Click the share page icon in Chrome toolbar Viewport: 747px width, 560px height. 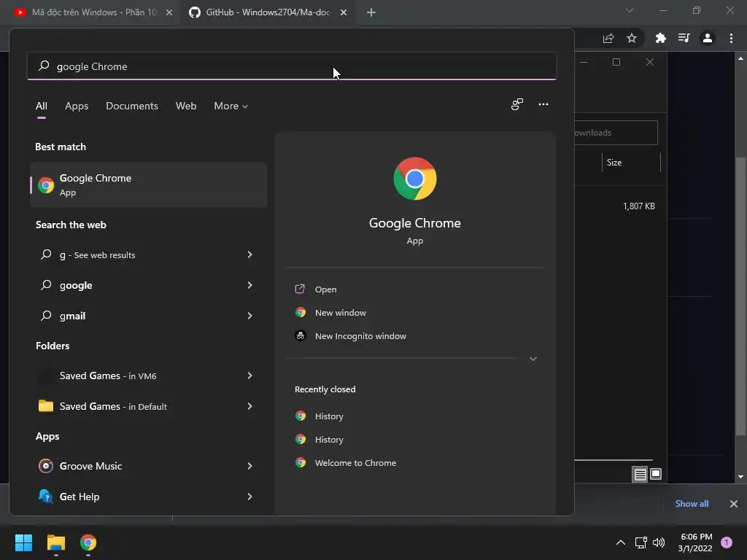[x=608, y=38]
